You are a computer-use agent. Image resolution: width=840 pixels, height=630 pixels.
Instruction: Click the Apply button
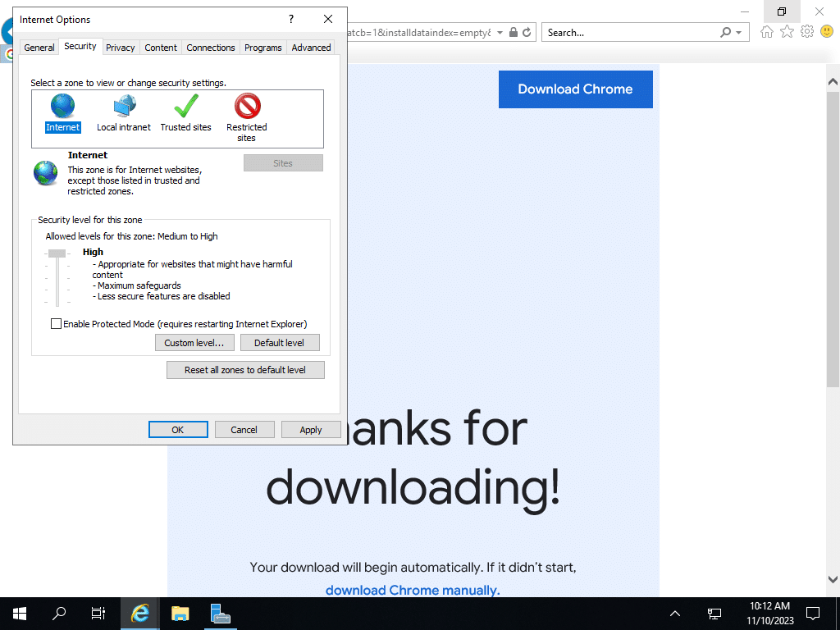coord(311,430)
